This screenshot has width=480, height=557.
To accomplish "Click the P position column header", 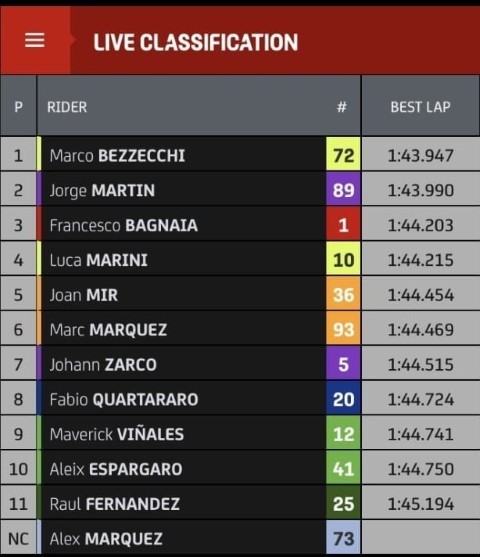I will pyautogui.click(x=18, y=107).
